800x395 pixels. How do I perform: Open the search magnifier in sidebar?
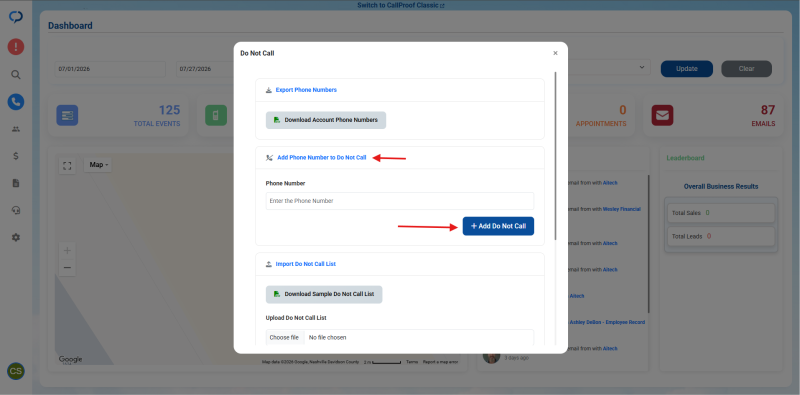(16, 75)
